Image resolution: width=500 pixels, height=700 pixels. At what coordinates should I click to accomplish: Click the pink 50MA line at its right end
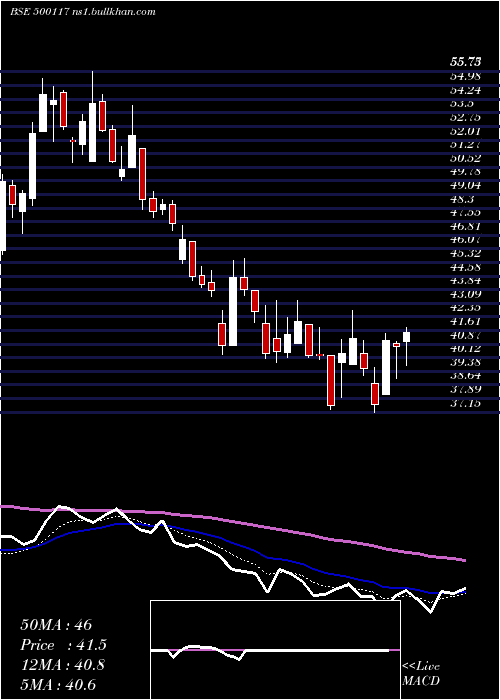click(463, 560)
